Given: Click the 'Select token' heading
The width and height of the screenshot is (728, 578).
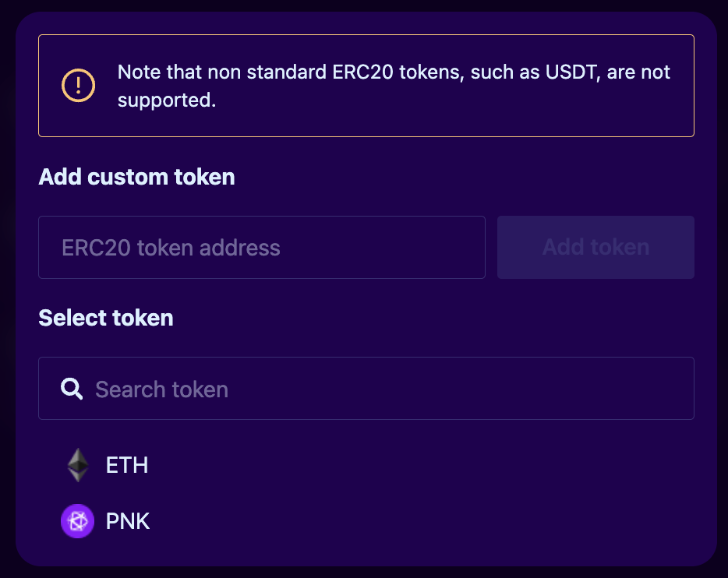Looking at the screenshot, I should coord(106,318).
